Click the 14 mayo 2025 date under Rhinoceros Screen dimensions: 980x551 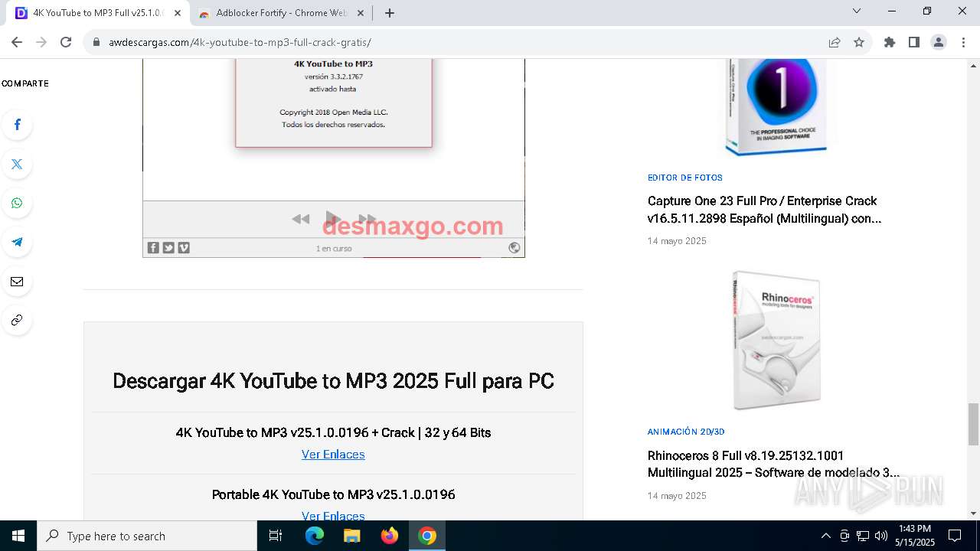click(677, 496)
